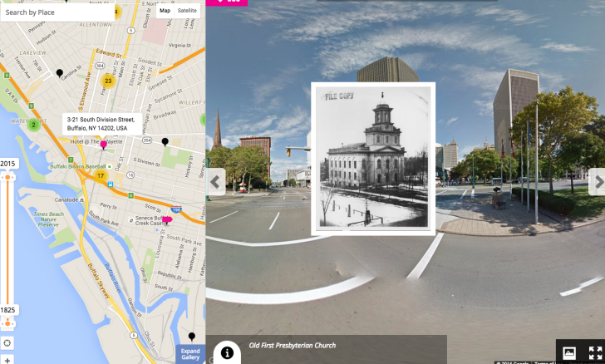Go to previous photo with left arrow
605x364 pixels.
216,181
